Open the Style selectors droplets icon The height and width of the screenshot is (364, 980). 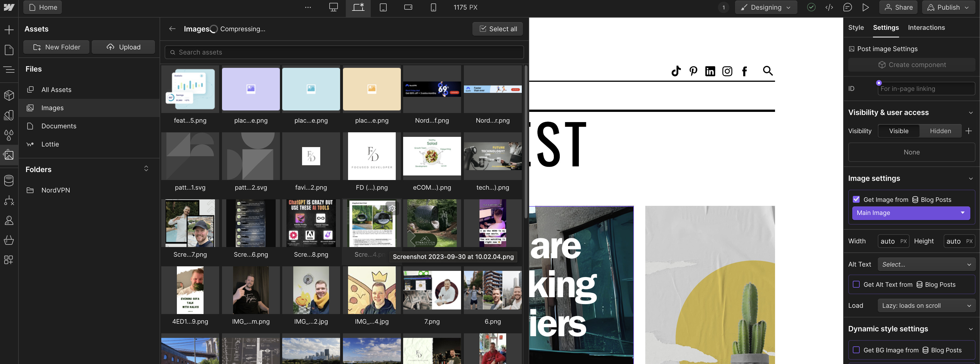click(x=9, y=135)
